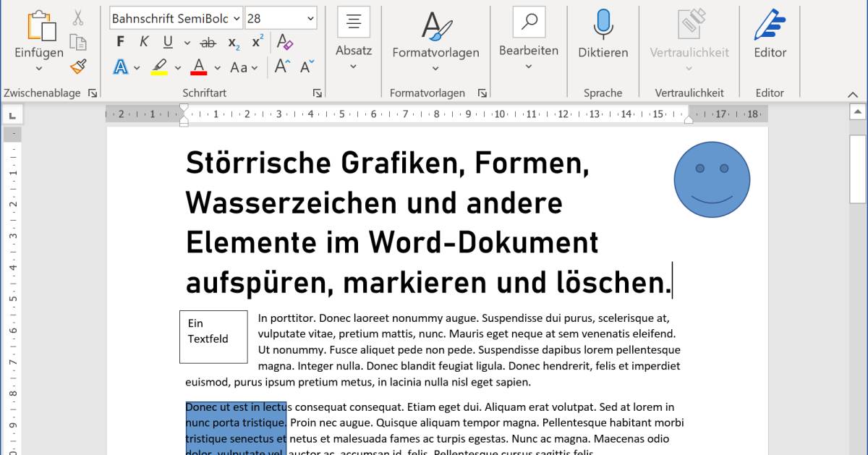The height and width of the screenshot is (455, 868).
Task: Toggle superscript x²
Action: [x=258, y=42]
